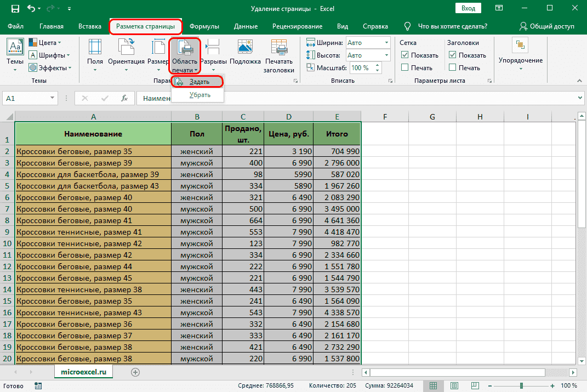Click the Общий доступ (Share) button

[x=546, y=26]
